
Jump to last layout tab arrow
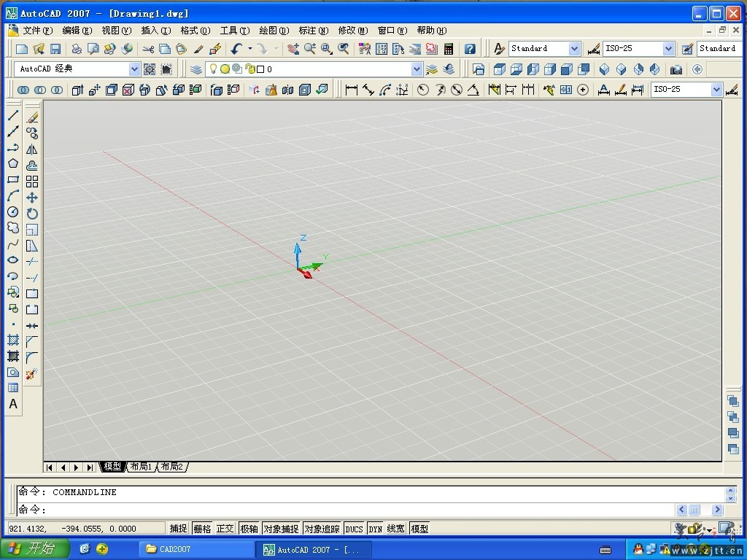click(x=90, y=467)
